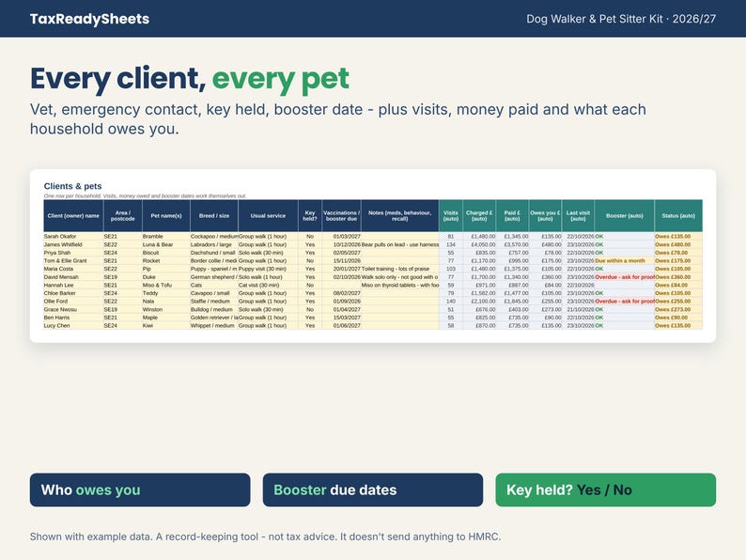Click the "Who owes you" banner
This screenshot has height=560, width=746.
140,490
